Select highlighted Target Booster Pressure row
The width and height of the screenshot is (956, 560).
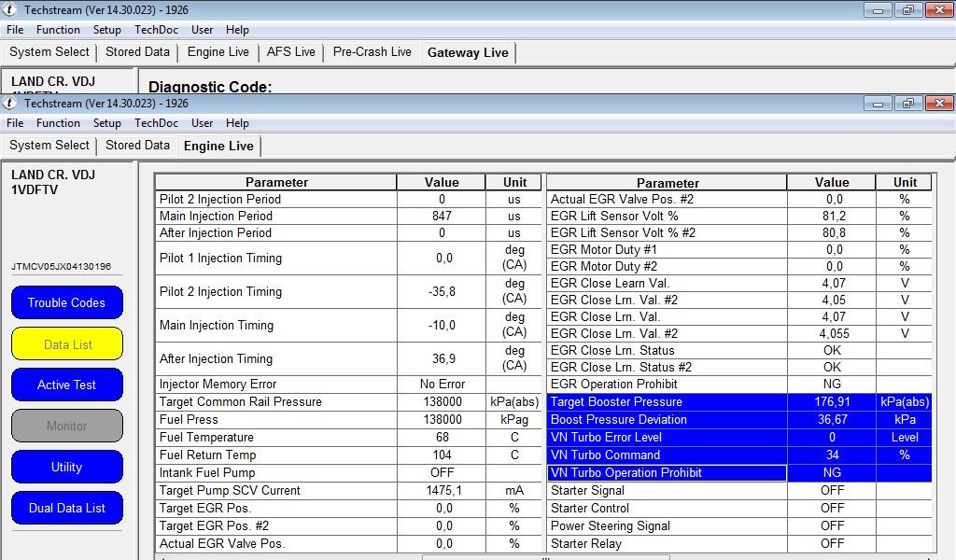739,401
